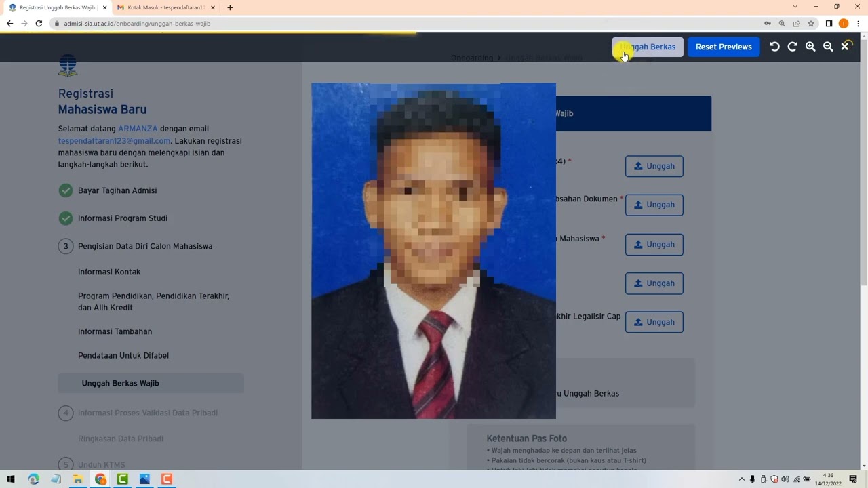
Task: Reload the current page
Action: click(39, 23)
